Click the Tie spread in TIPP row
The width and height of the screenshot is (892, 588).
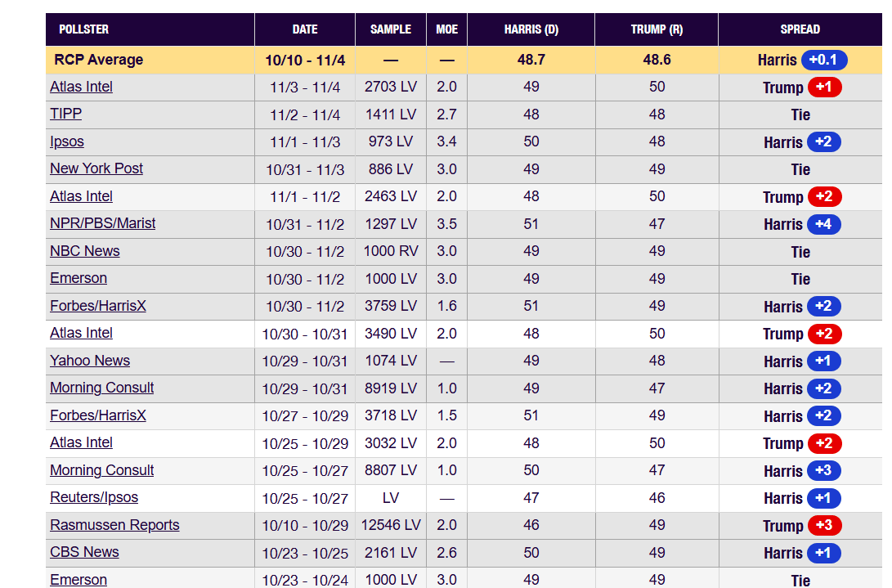tap(800, 115)
